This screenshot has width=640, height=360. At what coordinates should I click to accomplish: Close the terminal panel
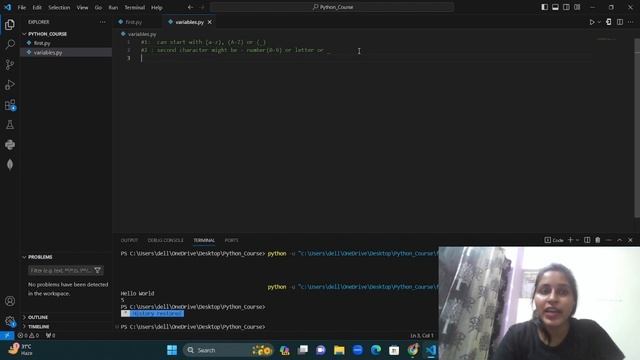tap(630, 240)
